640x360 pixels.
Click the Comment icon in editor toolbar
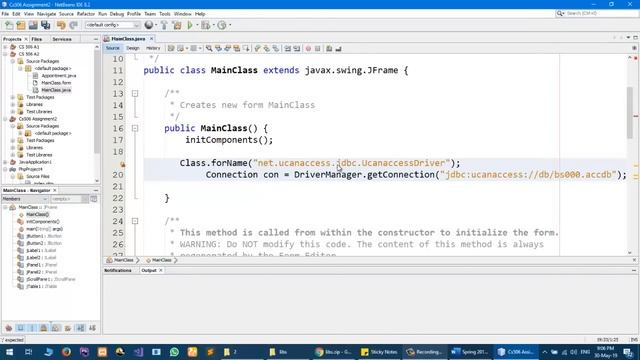[x=329, y=49]
